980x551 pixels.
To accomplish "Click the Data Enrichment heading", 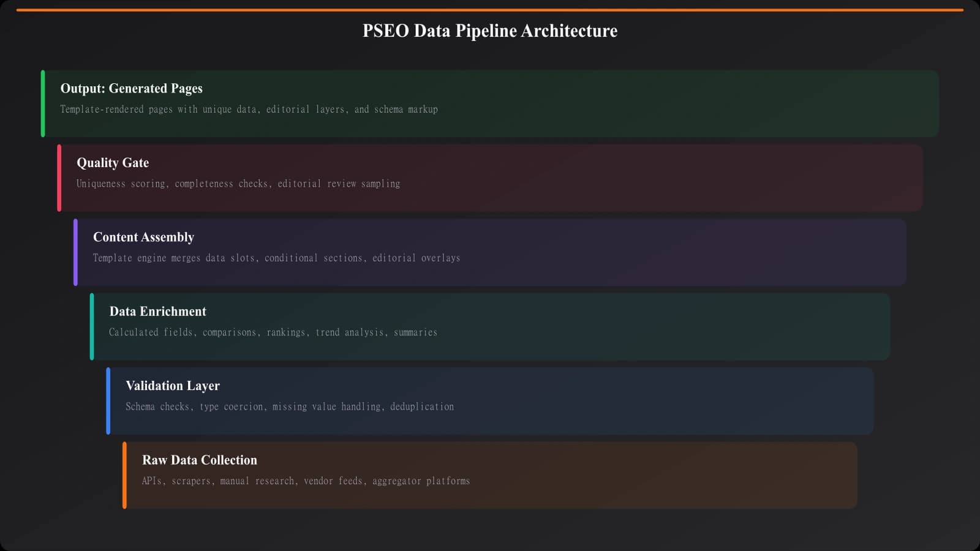I will 157,311.
